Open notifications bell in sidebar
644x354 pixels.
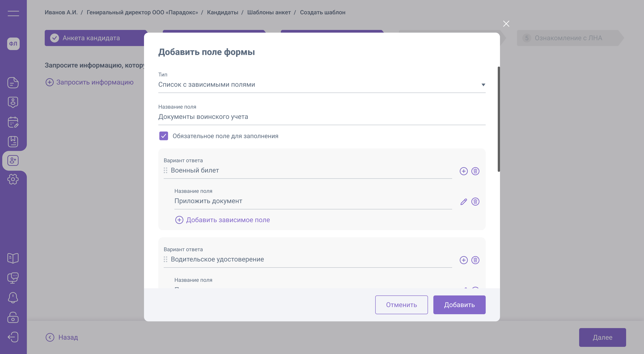[x=13, y=297]
